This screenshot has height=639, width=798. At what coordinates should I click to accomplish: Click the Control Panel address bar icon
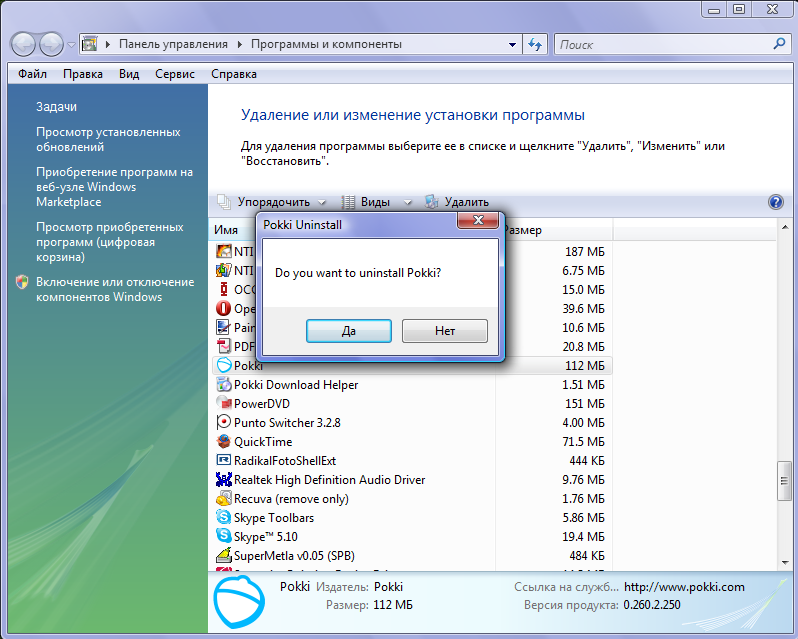click(90, 44)
